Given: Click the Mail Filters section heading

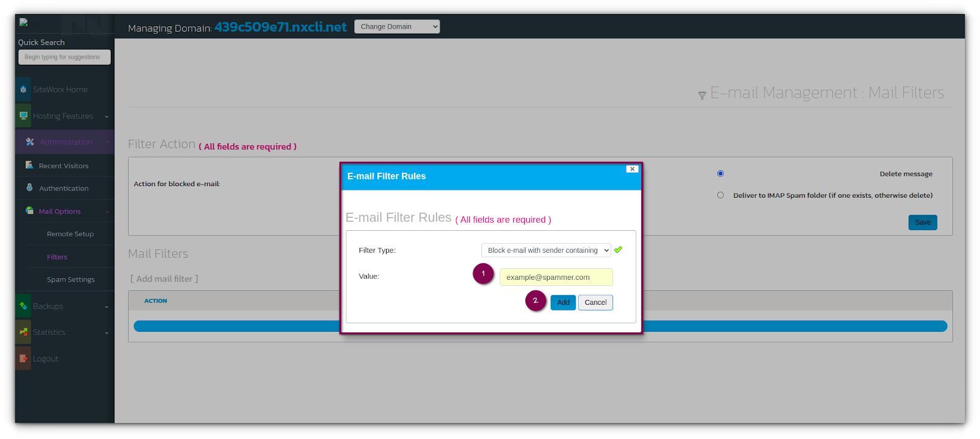Looking at the screenshot, I should point(158,253).
